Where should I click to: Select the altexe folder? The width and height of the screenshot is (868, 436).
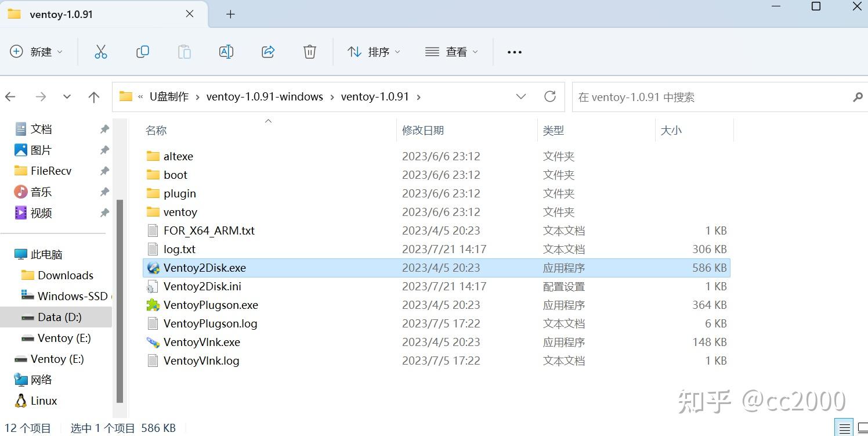click(x=436, y=156)
